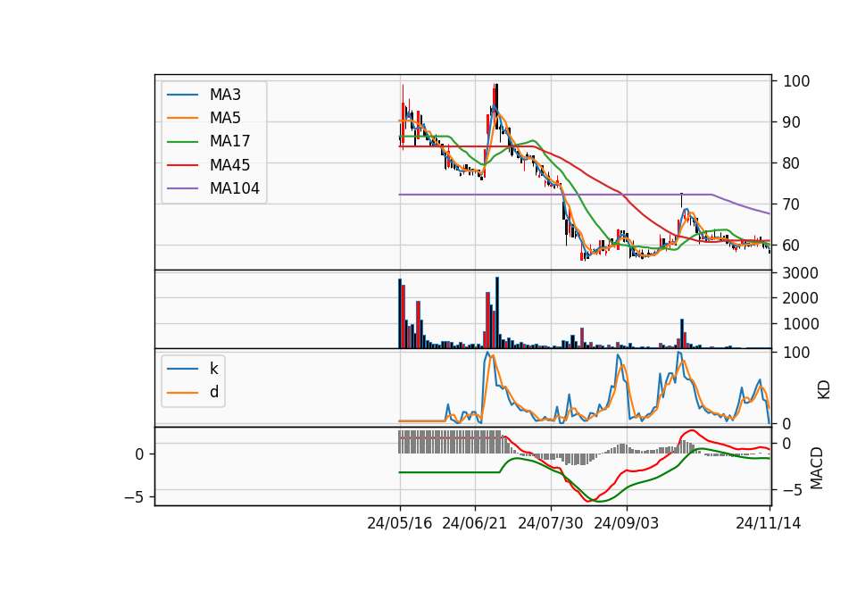Screen dimensions: 857x616
Task: Select the MA17 legend label
Action: (230, 142)
